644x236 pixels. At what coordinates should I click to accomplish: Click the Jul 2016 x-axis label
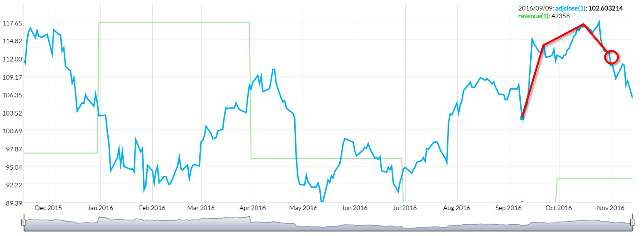click(x=405, y=208)
